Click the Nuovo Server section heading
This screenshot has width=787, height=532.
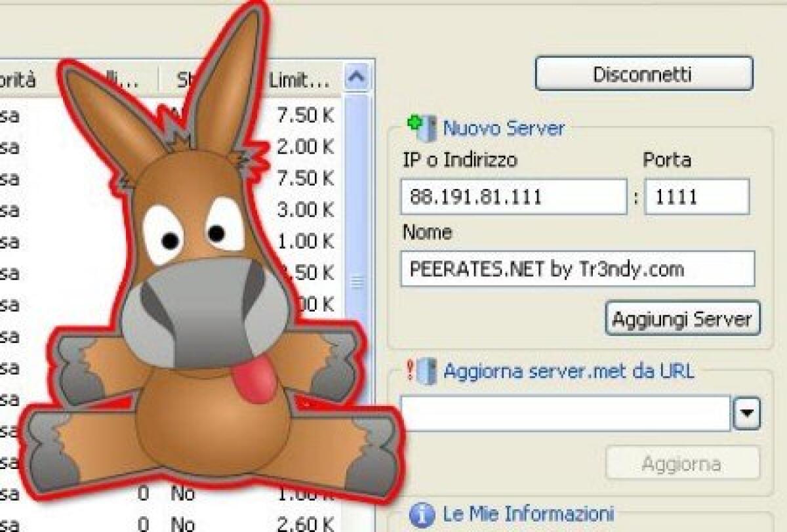[504, 128]
